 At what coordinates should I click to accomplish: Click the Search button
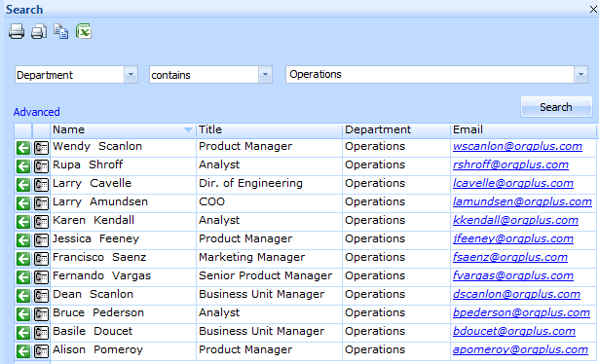[556, 107]
